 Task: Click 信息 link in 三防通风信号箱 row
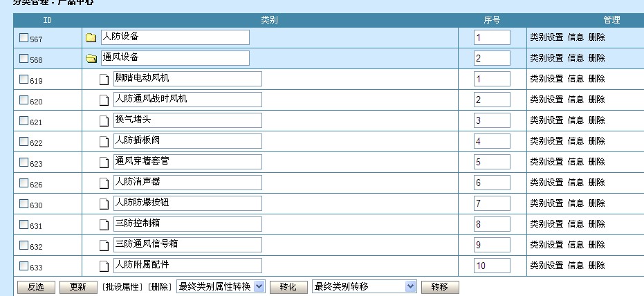pos(576,245)
